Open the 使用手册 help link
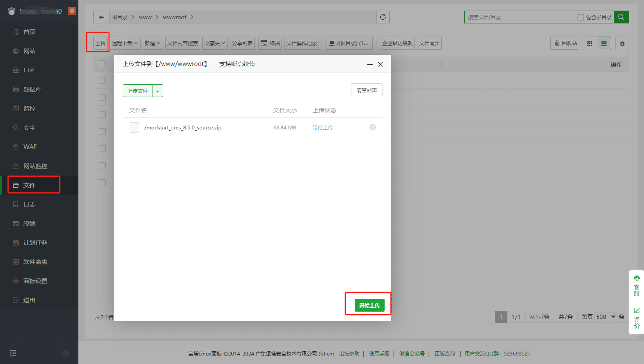Viewport: 644px width, 364px height. point(379,353)
